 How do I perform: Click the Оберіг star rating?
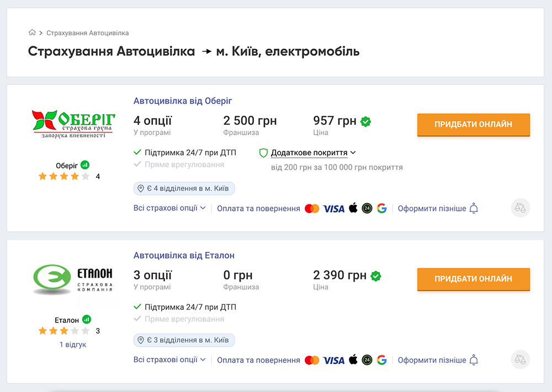coord(63,177)
